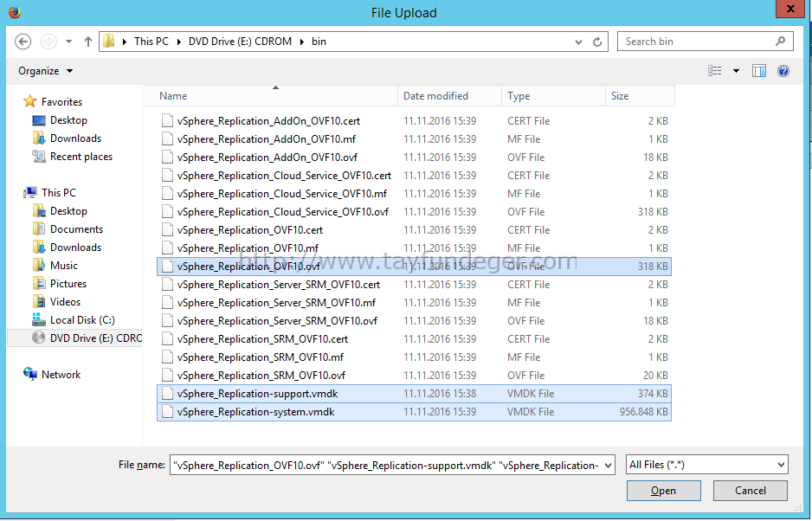Image resolution: width=812 pixels, height=521 pixels.
Task: Expand the File name dropdown arrow
Action: tap(609, 466)
